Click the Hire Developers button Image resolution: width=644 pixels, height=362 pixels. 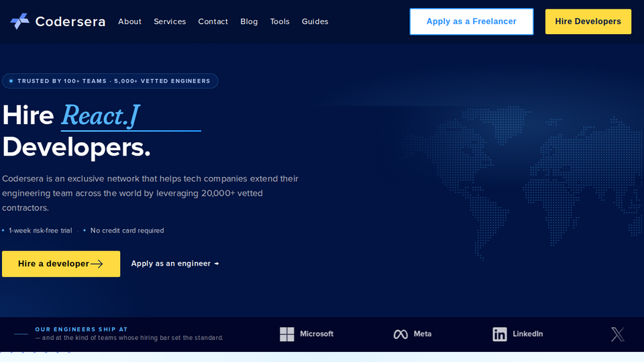588,21
